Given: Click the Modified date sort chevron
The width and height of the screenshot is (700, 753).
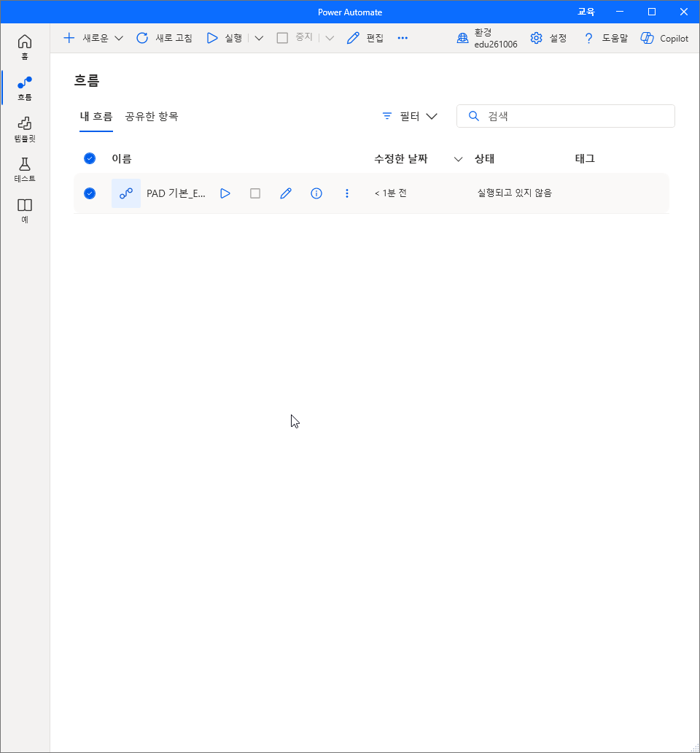Looking at the screenshot, I should coord(458,159).
